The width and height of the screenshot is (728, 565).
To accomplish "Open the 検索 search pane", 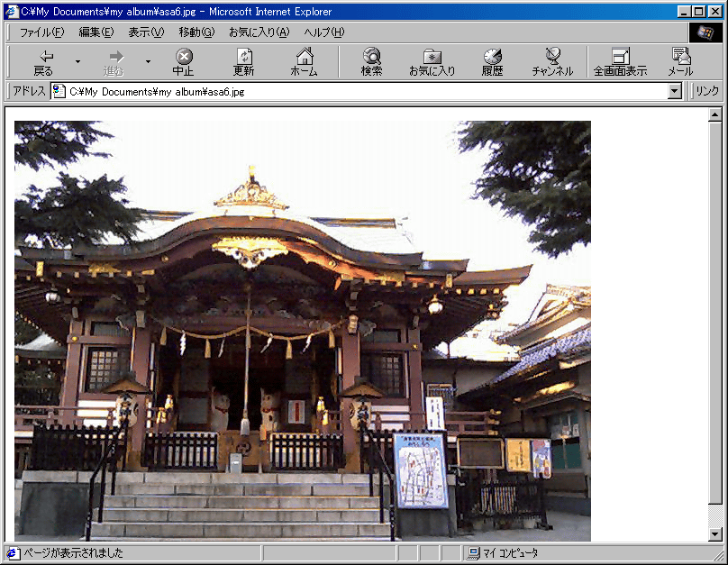I will click(x=371, y=62).
